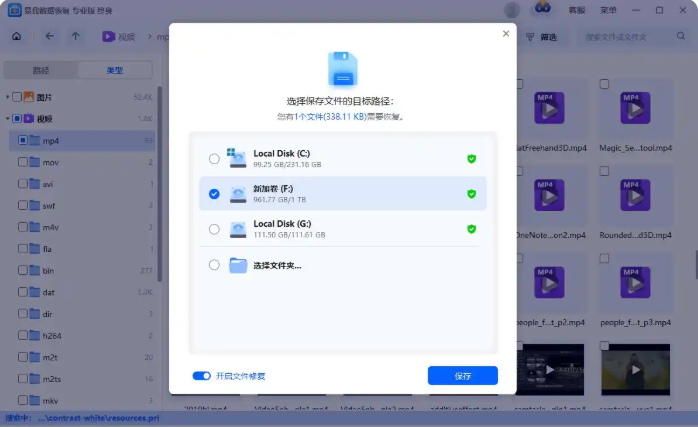Select the mkv folder in tree
The width and height of the screenshot is (698, 427).
tap(82, 400)
